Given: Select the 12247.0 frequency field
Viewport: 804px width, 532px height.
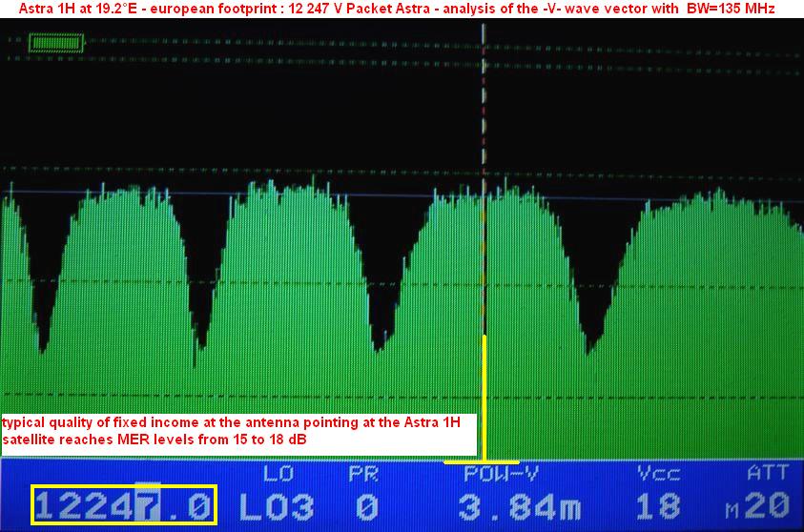Looking at the screenshot, I should pyautogui.click(x=125, y=505).
